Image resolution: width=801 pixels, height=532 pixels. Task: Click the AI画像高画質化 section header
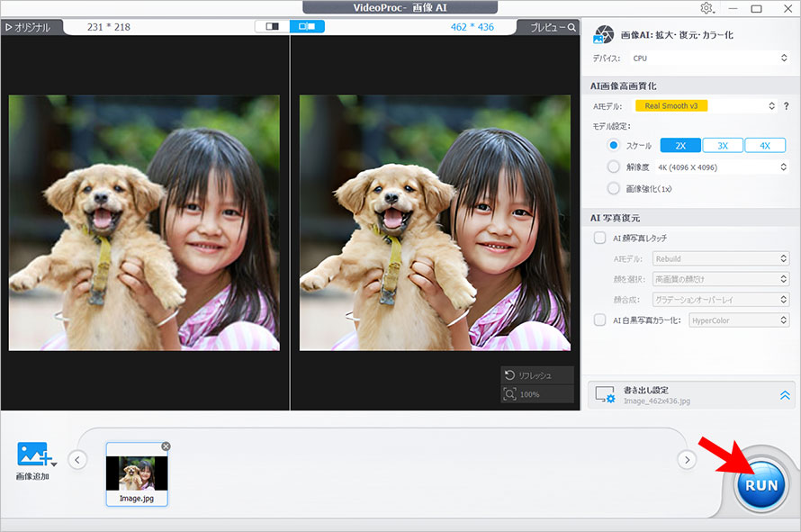tap(623, 86)
